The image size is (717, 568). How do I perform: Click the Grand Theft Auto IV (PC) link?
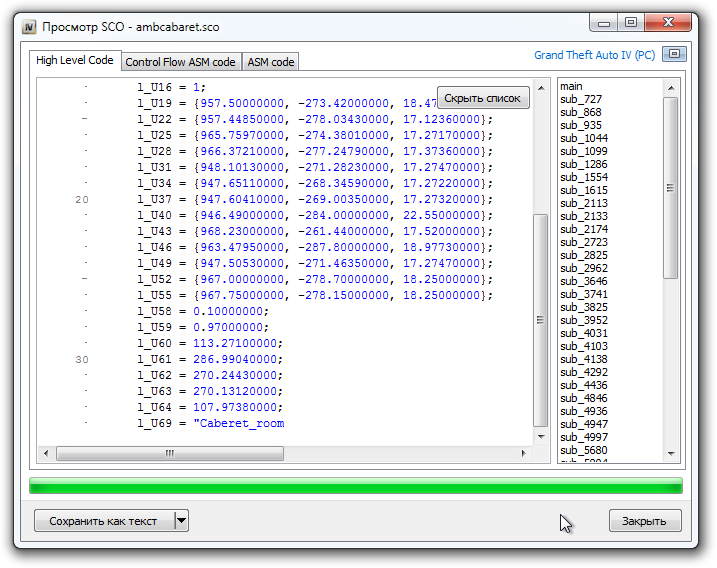click(594, 55)
